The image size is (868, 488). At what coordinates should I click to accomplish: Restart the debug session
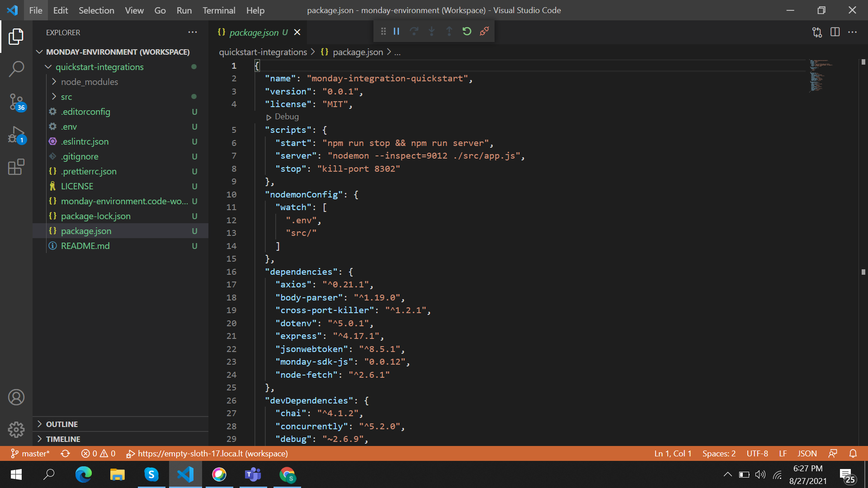pos(467,32)
